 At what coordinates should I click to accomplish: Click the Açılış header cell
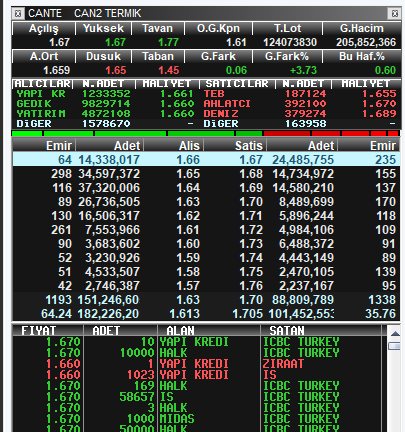coord(44,29)
